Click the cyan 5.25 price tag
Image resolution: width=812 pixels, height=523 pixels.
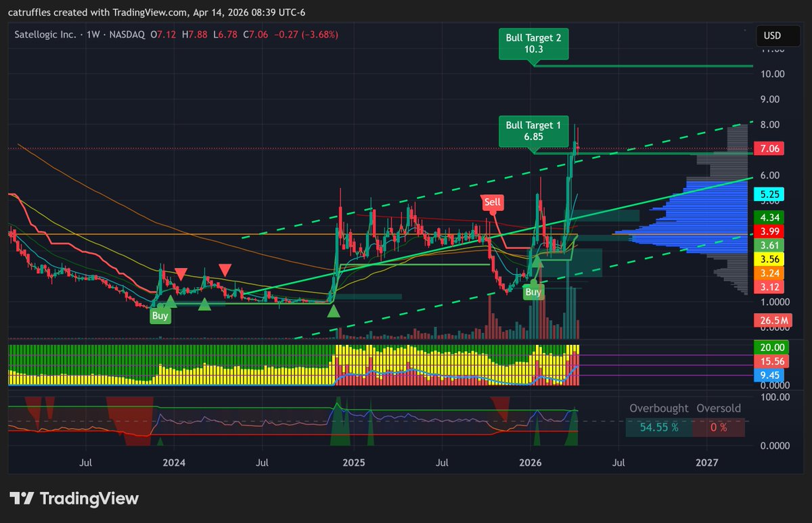[768, 194]
